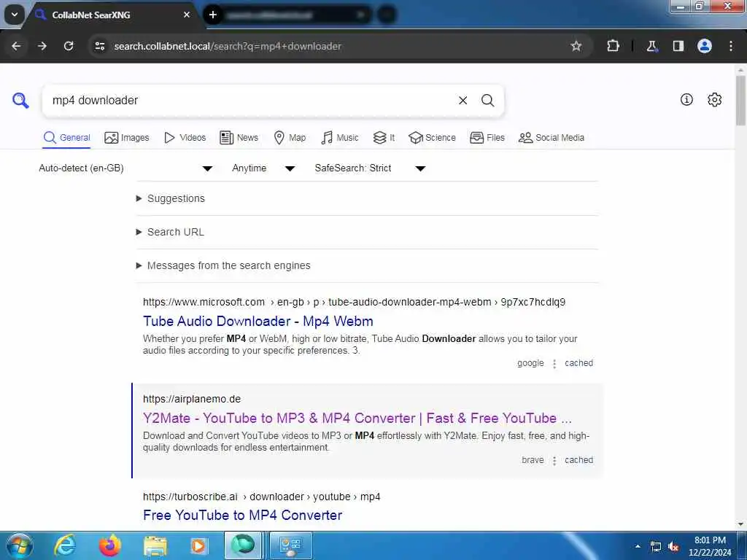Switch to the Science category
Image resolution: width=747 pixels, height=560 pixels.
pos(432,138)
